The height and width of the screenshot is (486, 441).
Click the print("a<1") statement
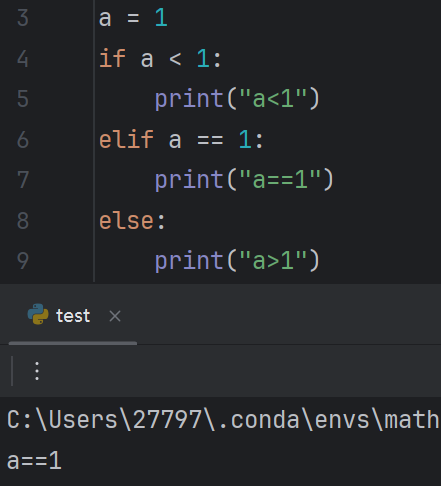(237, 99)
